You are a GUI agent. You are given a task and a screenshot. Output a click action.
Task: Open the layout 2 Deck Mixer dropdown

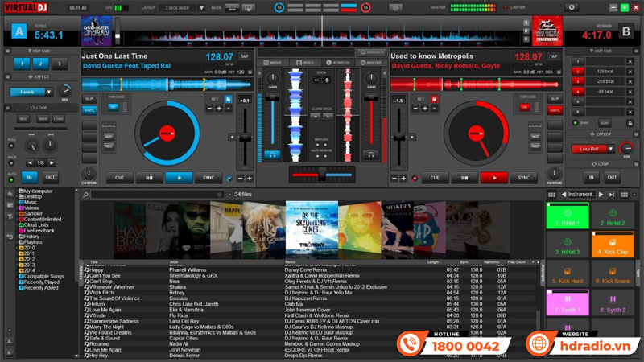tap(201, 8)
